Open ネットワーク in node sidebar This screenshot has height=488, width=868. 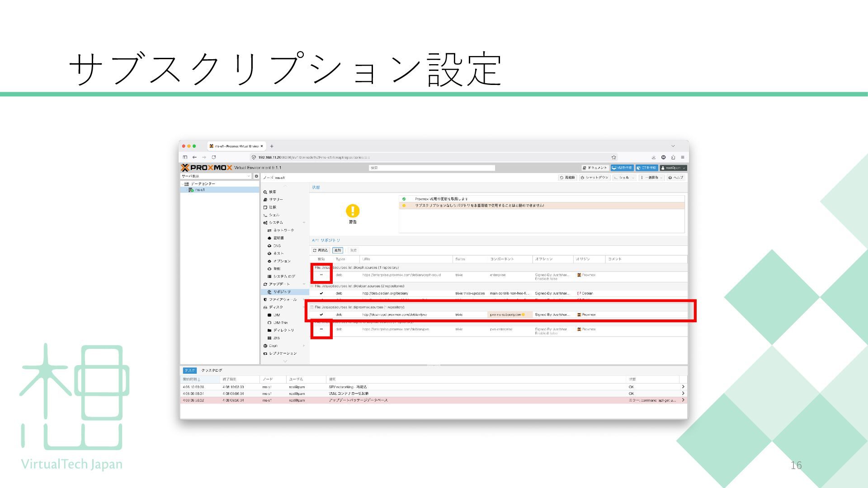click(x=283, y=230)
